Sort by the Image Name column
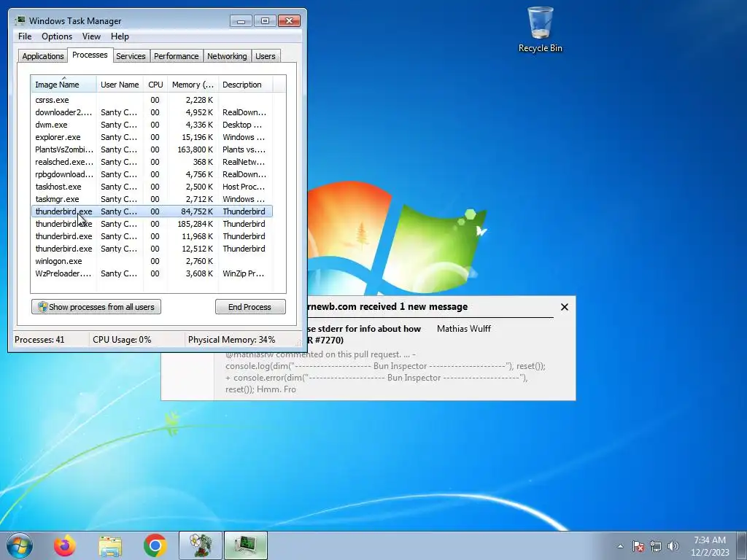The image size is (747, 560). (64, 85)
